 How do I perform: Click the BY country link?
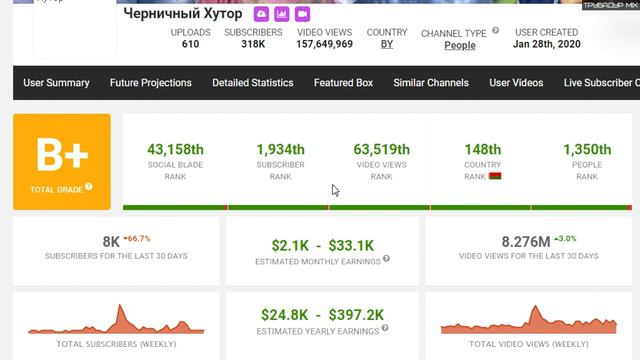coord(387,44)
